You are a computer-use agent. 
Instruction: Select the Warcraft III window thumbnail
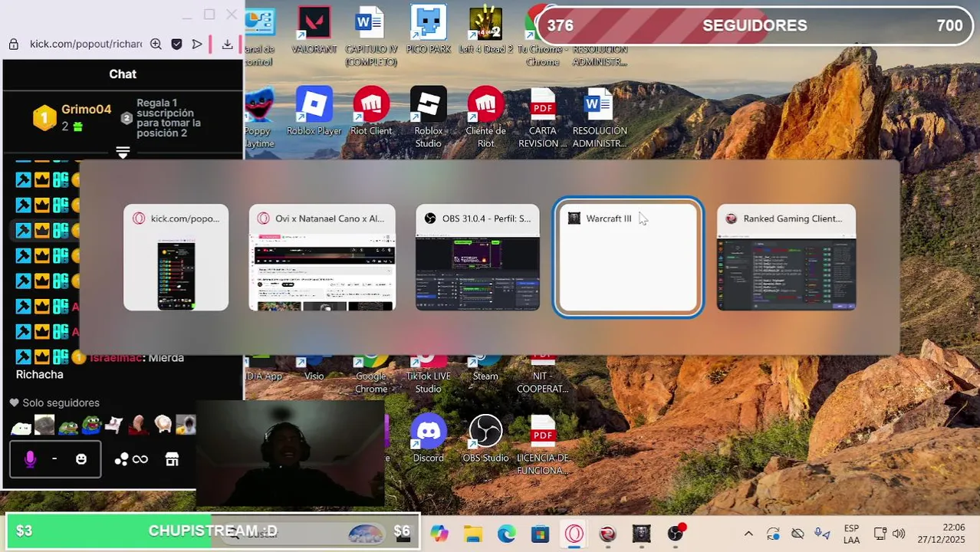[628, 258]
